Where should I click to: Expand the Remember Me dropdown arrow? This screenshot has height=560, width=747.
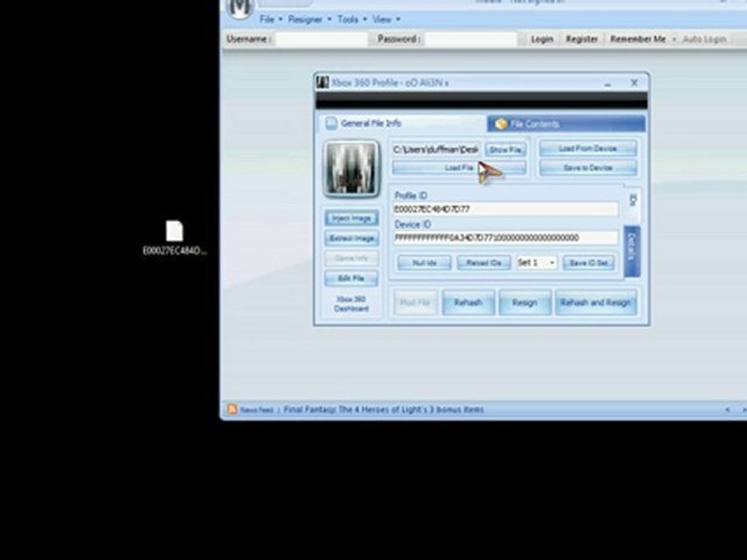tap(674, 39)
